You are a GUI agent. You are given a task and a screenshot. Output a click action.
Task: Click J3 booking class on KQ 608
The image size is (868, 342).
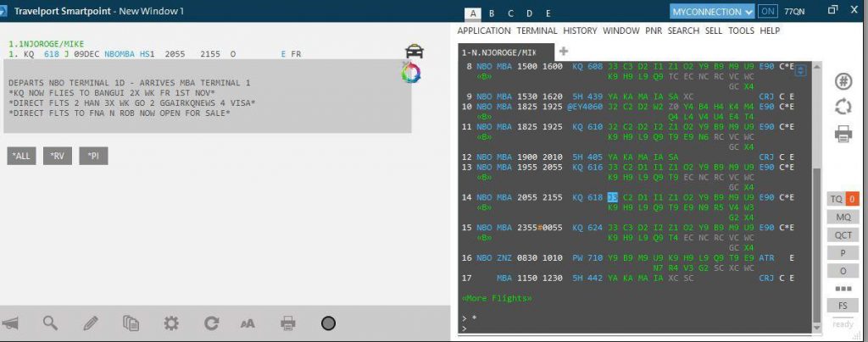613,66
